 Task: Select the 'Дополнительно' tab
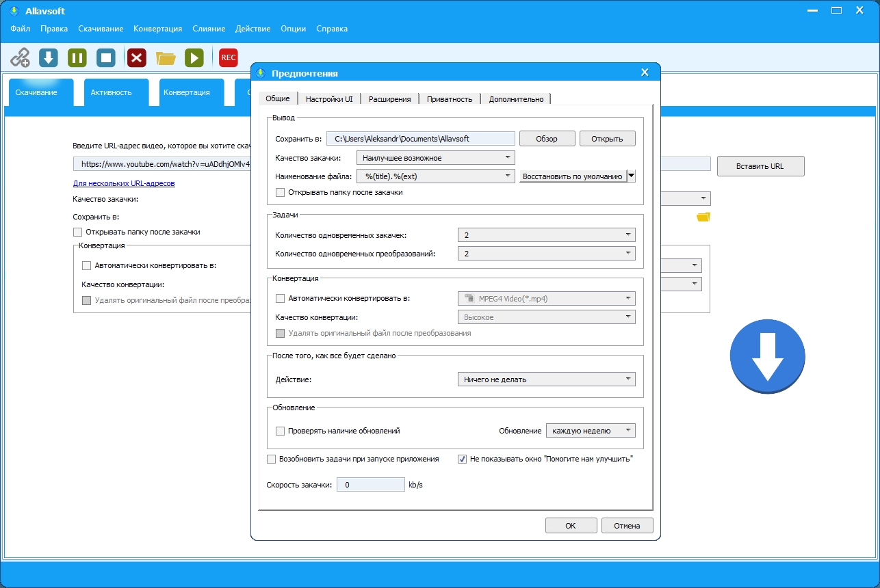pos(516,98)
